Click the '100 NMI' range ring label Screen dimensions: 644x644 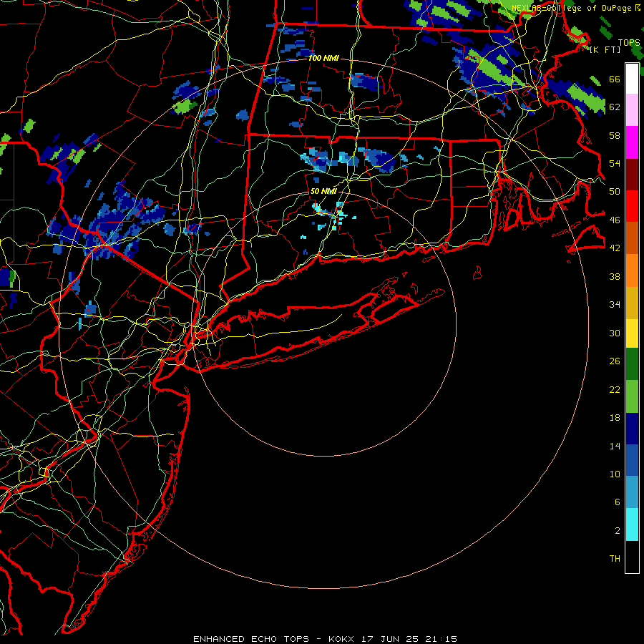click(323, 59)
